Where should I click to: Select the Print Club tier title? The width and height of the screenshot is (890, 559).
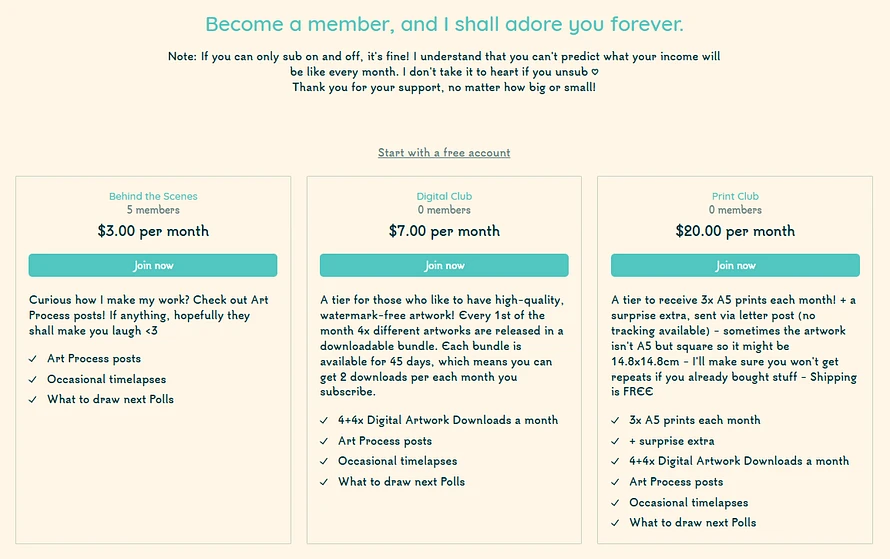[x=735, y=196]
